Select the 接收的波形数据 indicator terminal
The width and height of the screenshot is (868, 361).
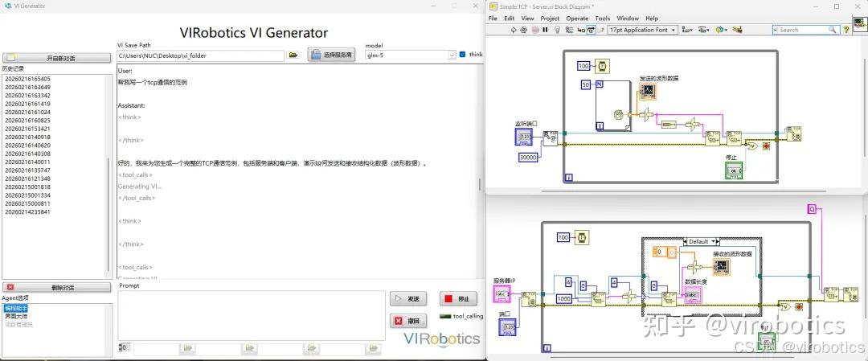pyautogui.click(x=721, y=266)
